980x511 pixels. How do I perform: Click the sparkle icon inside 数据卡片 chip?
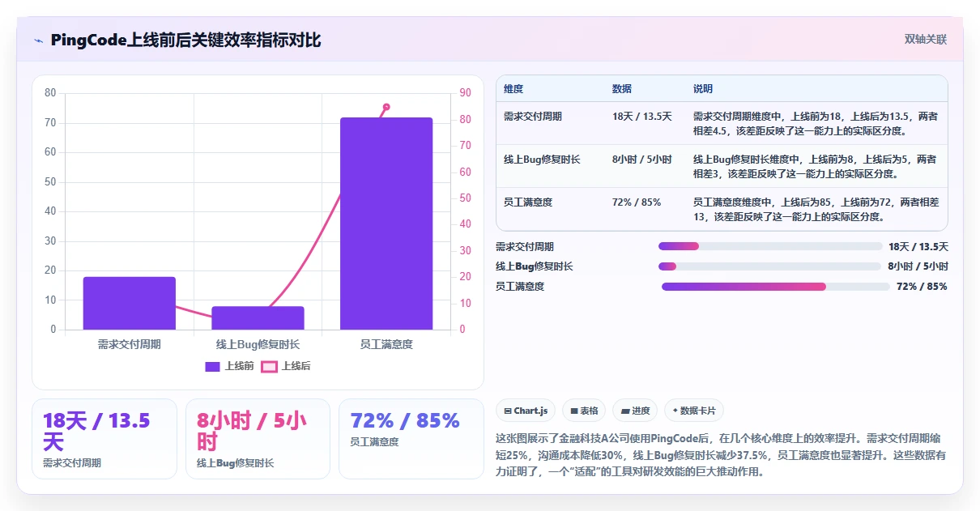click(675, 411)
